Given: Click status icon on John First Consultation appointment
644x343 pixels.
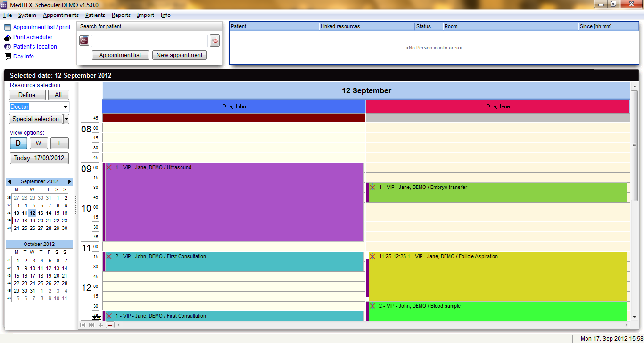Looking at the screenshot, I should 109,256.
